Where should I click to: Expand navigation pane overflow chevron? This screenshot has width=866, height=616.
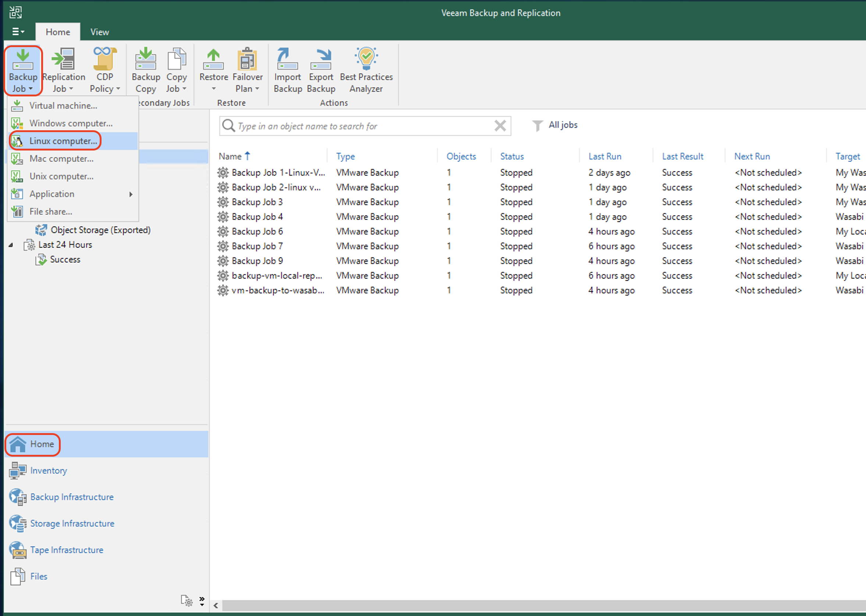(x=202, y=601)
